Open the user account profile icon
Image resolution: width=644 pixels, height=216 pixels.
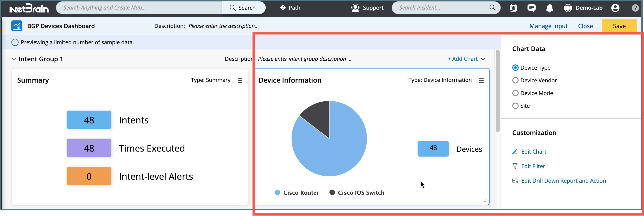615,8
